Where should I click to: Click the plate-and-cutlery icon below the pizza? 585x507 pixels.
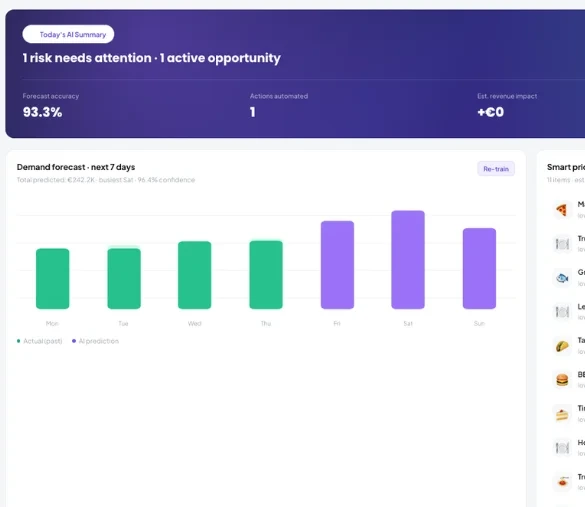pos(562,244)
